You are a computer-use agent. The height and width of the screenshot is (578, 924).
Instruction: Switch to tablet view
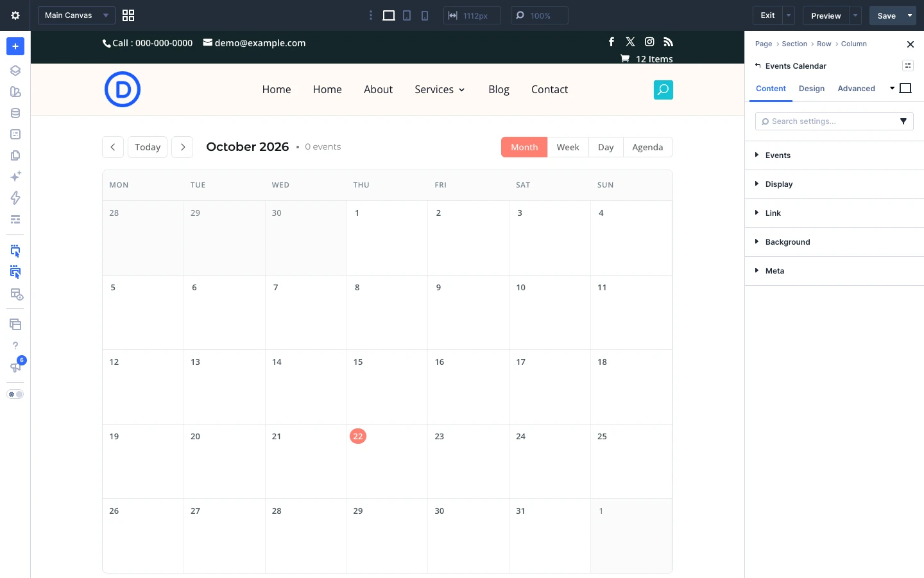point(407,15)
